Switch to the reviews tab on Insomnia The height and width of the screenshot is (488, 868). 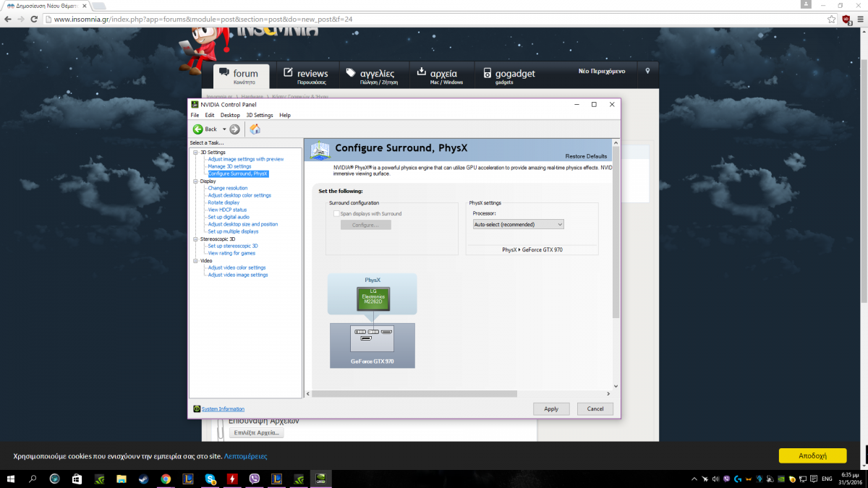tap(305, 76)
